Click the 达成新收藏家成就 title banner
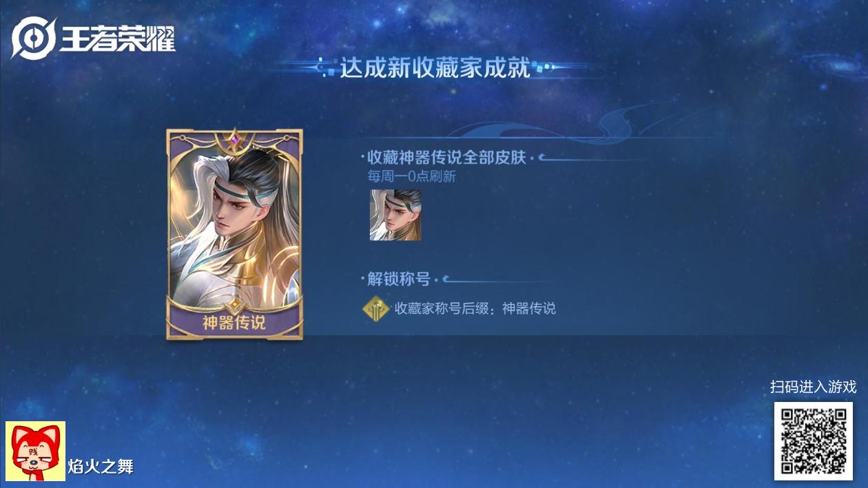868x488 pixels. tap(435, 67)
